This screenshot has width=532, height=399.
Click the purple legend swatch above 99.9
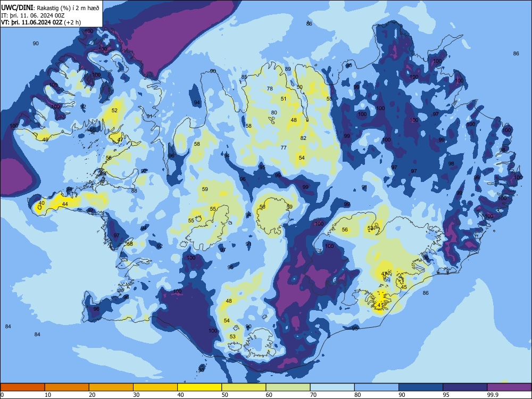tap(509, 387)
